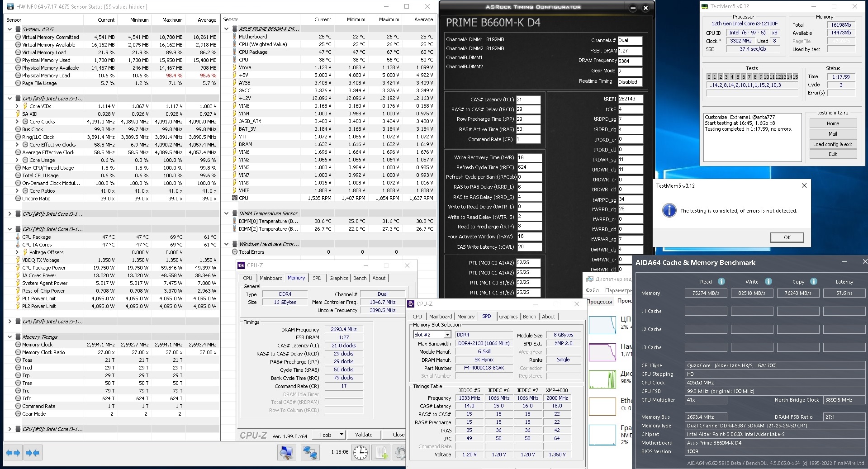Expand the Core Effective Clocks row
The width and height of the screenshot is (868, 469).
point(17,145)
